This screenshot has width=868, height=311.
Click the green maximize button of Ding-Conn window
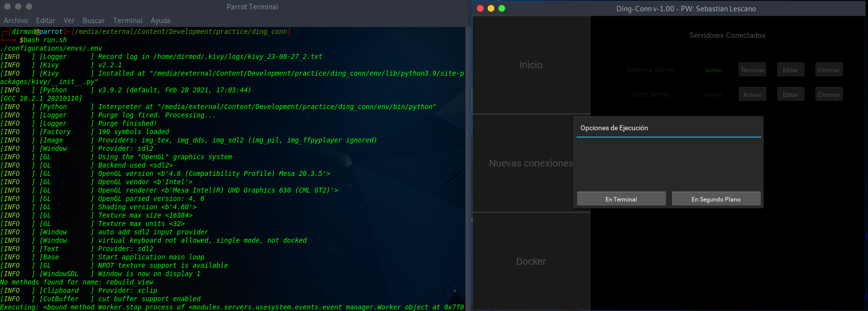(502, 8)
